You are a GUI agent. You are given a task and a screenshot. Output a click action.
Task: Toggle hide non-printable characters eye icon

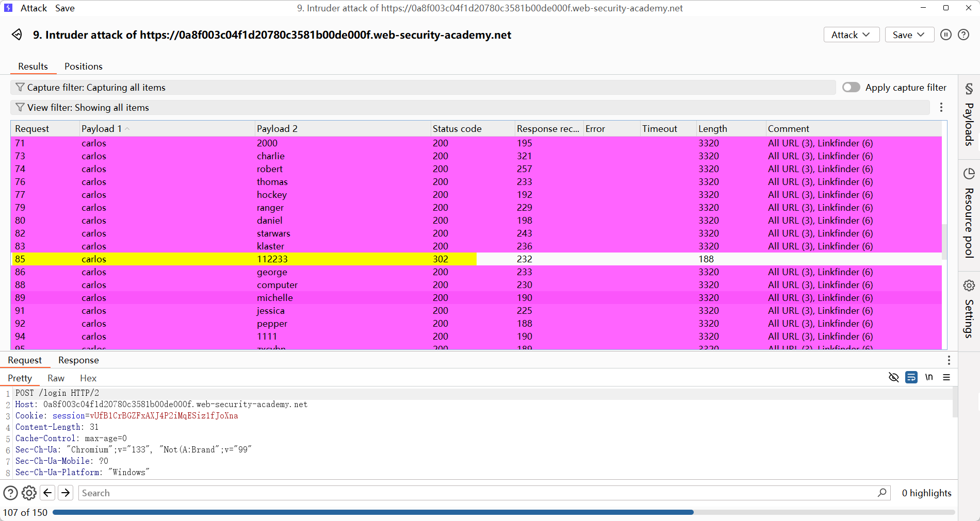click(x=894, y=377)
